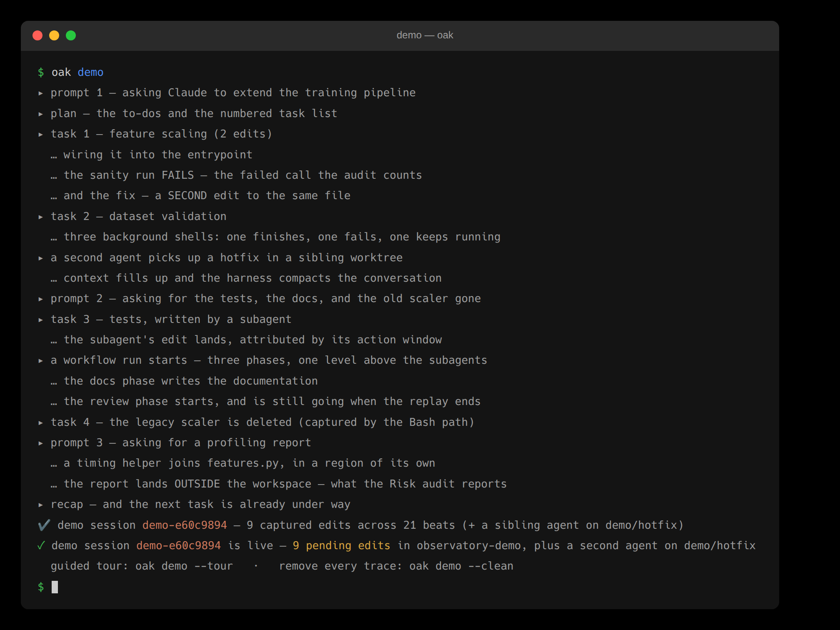Viewport: 840px width, 630px height.
Task: Click the yellow minimize window button
Action: point(54,35)
